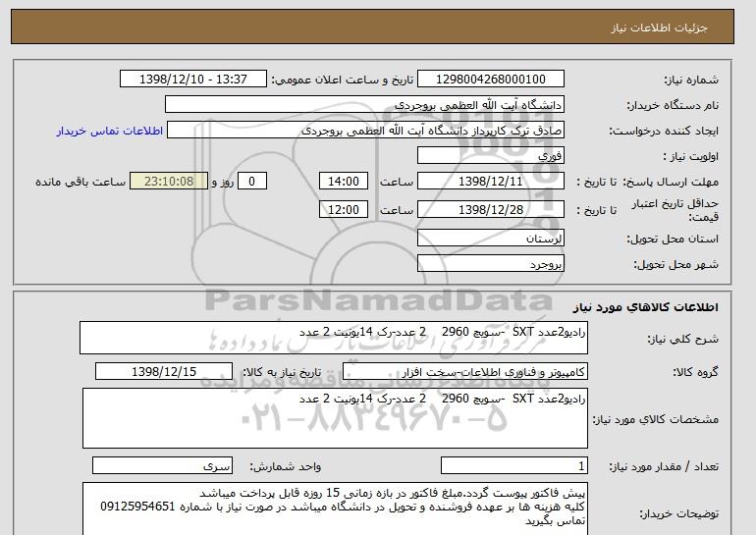Image resolution: width=756 pixels, height=535 pixels.
Task: Click the goods group field
Action: tap(465, 372)
